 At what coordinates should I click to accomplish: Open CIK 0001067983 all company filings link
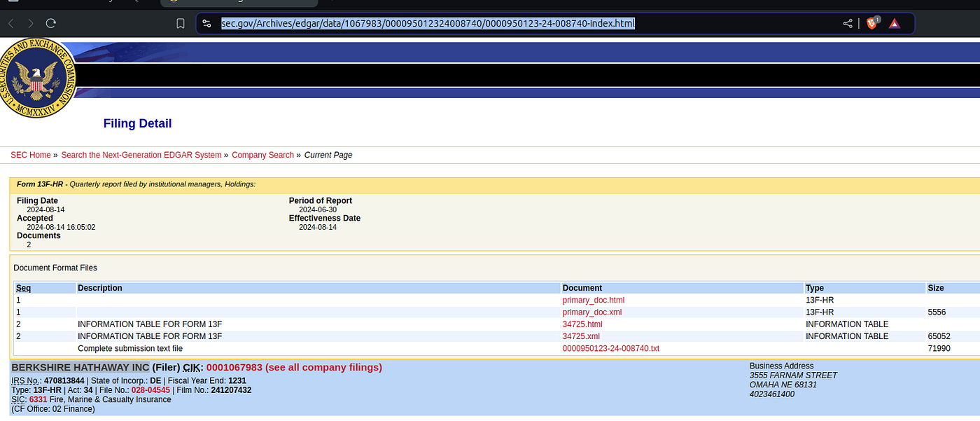tap(294, 367)
